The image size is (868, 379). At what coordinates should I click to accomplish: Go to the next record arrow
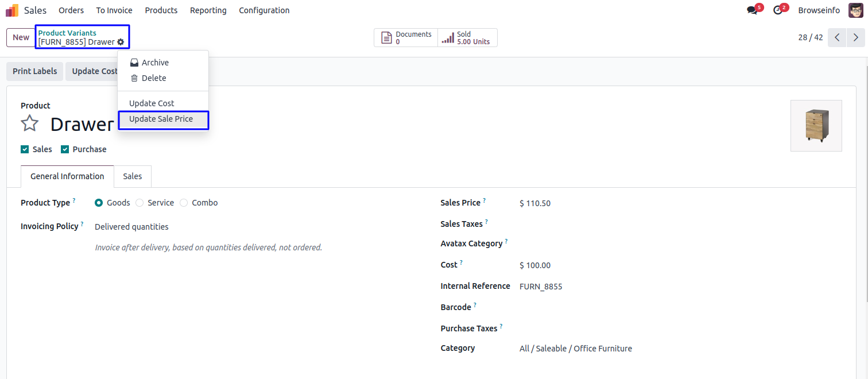855,37
